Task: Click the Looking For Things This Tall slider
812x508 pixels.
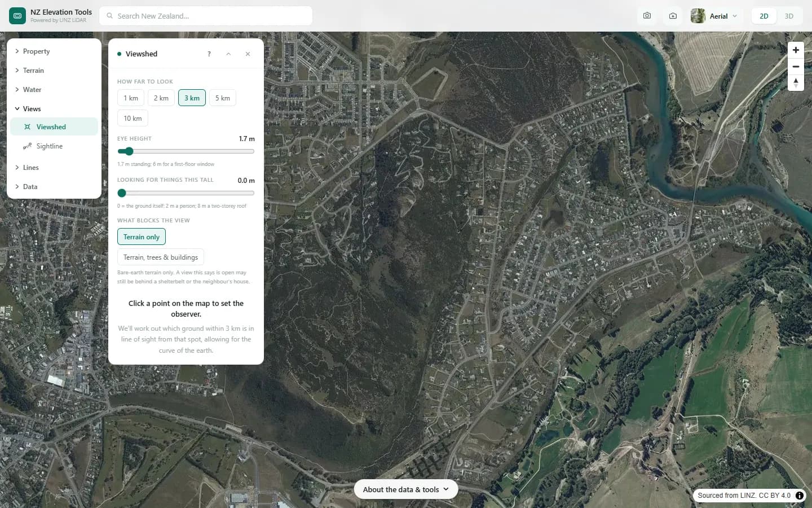Action: click(186, 193)
